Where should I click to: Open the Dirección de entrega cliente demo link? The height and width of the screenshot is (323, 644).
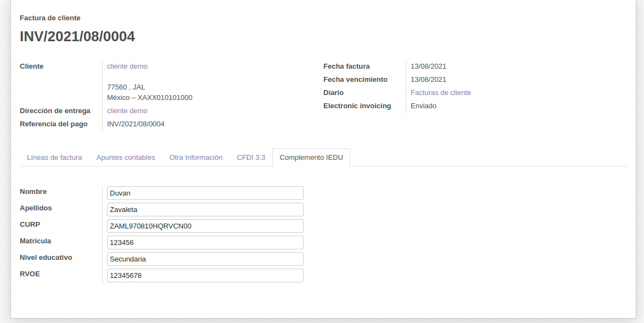(127, 111)
